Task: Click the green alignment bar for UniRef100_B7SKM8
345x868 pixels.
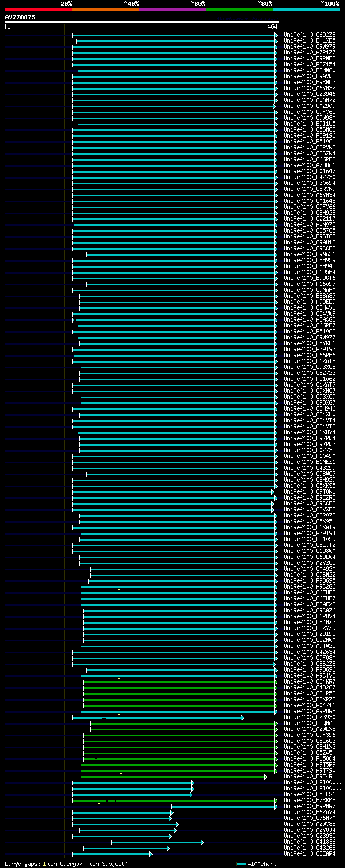Action: pos(175,801)
